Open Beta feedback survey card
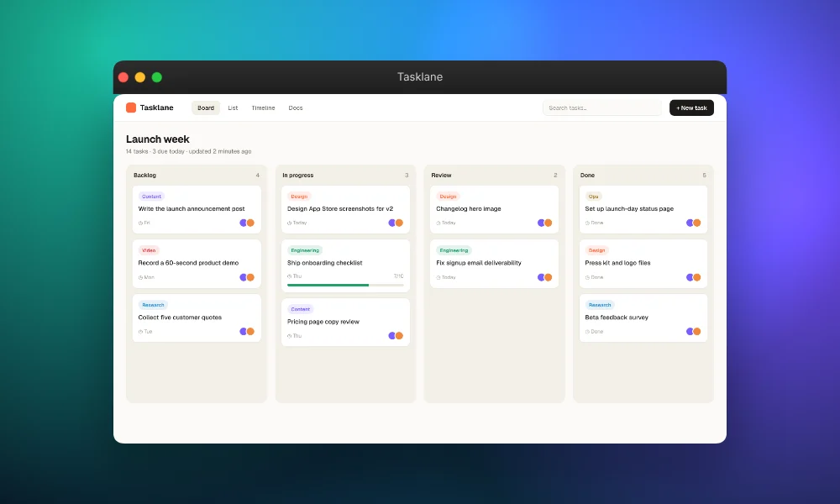 click(x=643, y=318)
